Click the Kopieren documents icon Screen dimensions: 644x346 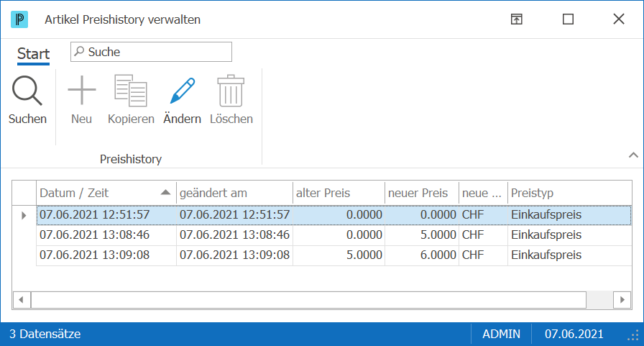pyautogui.click(x=131, y=91)
